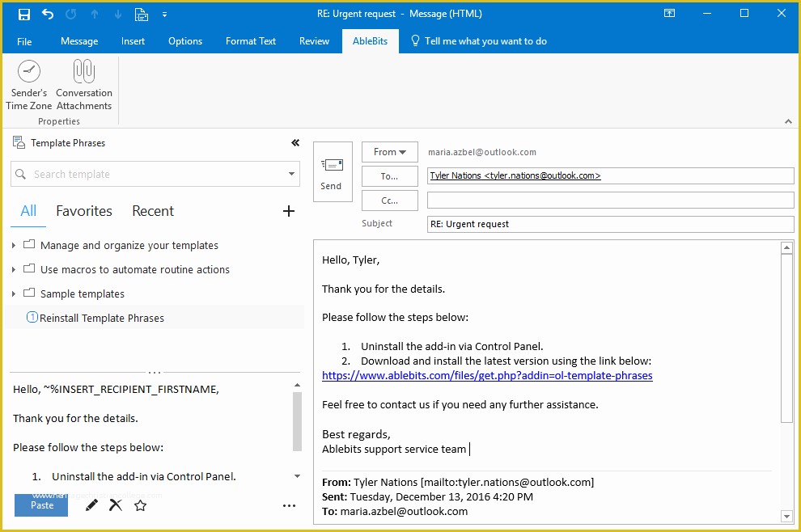Add a new template with the plus icon

point(289,211)
